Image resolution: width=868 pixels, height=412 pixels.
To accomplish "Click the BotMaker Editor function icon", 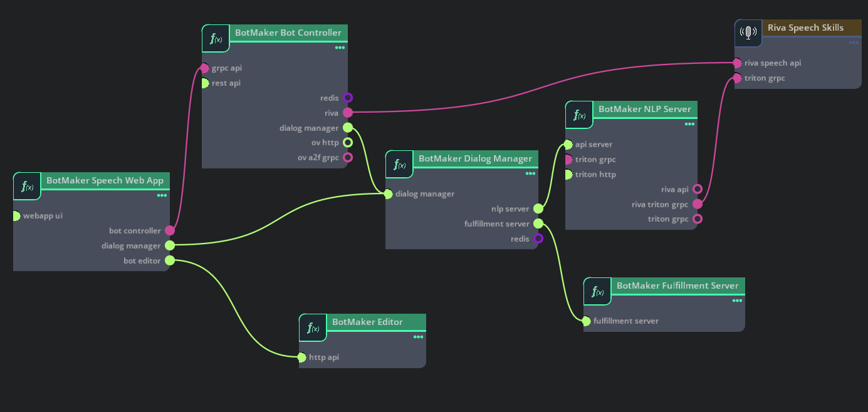I will coord(313,327).
